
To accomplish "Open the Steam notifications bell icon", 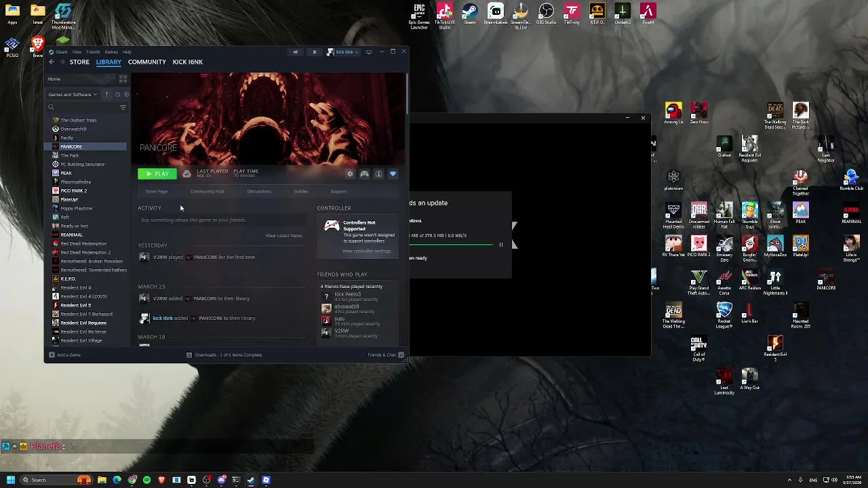I will pos(314,52).
